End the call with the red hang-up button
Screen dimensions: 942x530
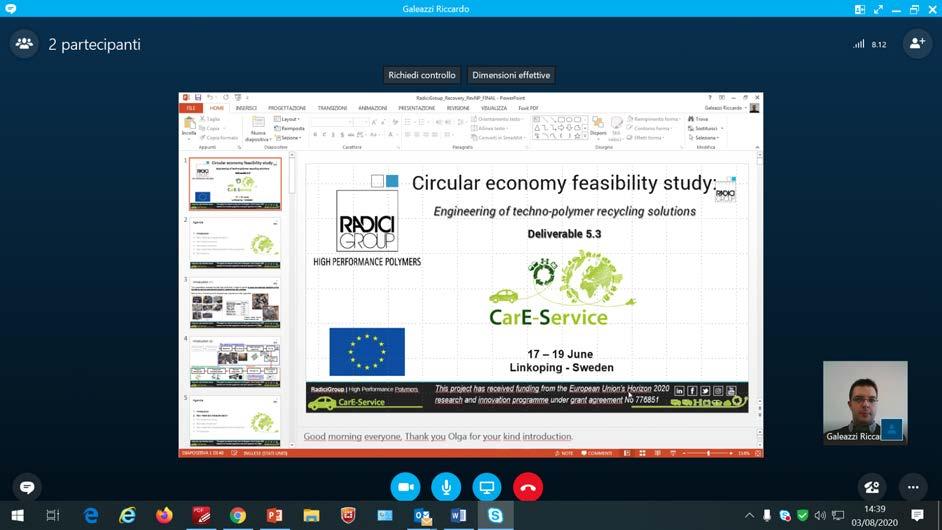coord(527,487)
